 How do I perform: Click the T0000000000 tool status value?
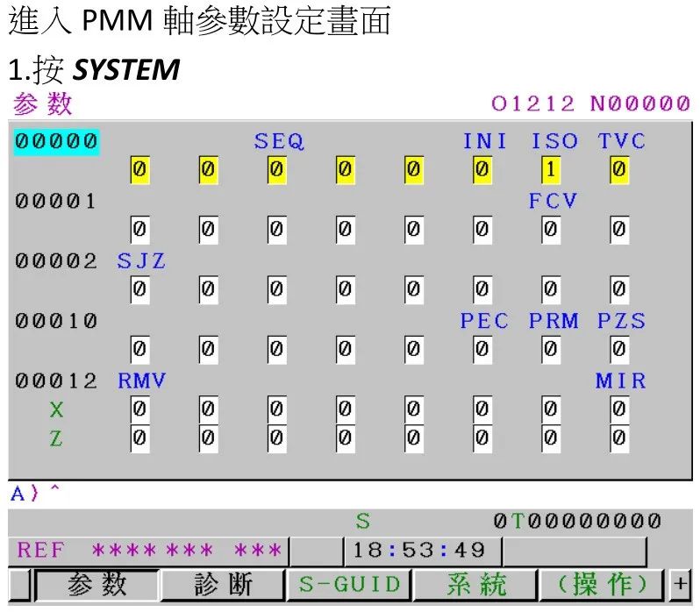[586, 521]
